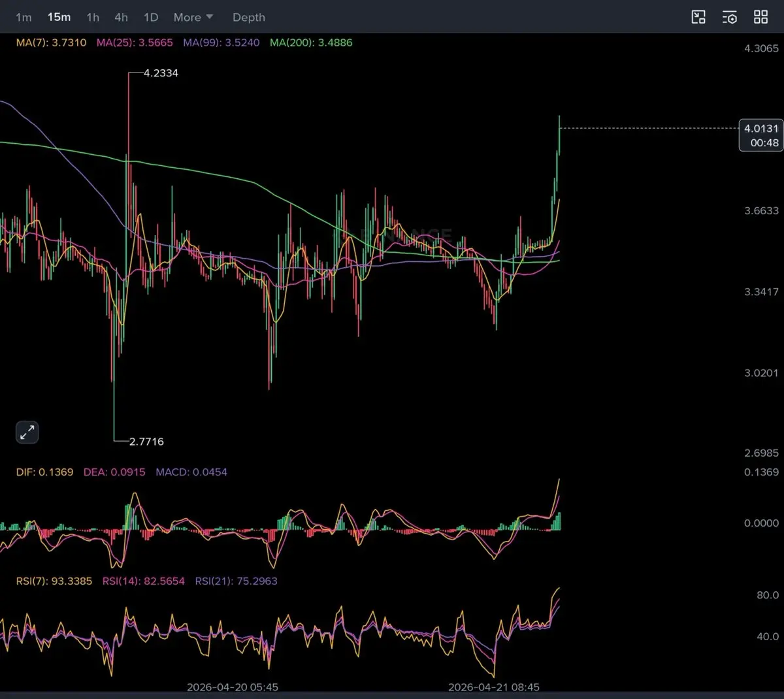The width and height of the screenshot is (784, 699).
Task: Tap the RSI(7) indicator label
Action: tap(54, 581)
